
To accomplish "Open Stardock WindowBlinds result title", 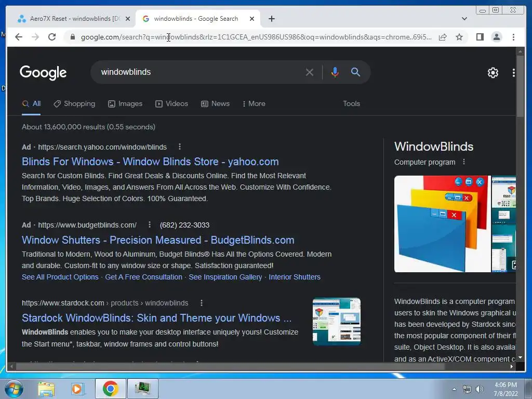I will [x=157, y=318].
